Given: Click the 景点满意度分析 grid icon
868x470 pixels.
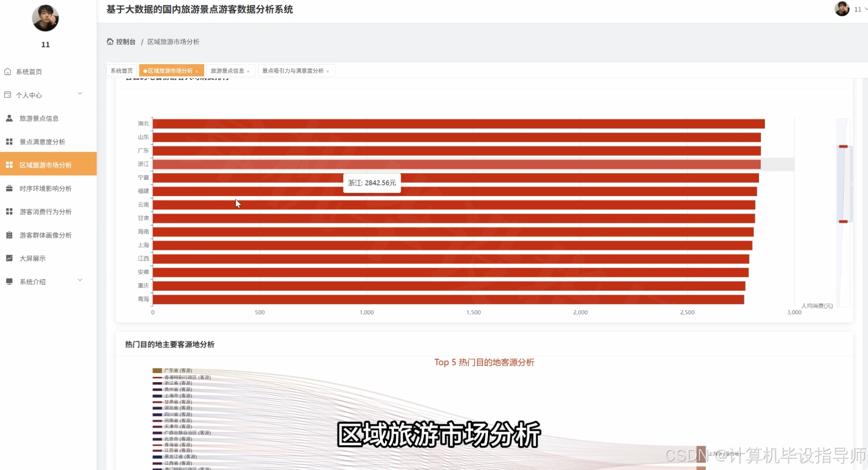Looking at the screenshot, I should coord(9,141).
